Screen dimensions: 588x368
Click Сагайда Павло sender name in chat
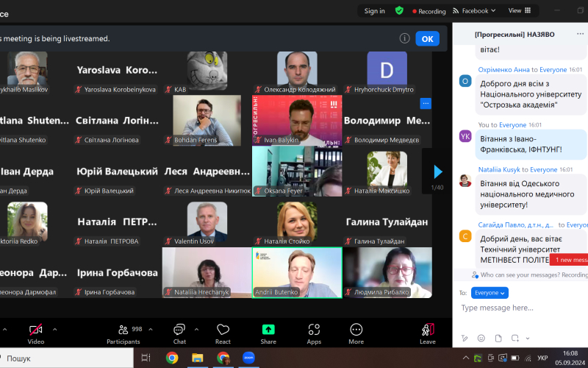pyautogui.click(x=516, y=225)
